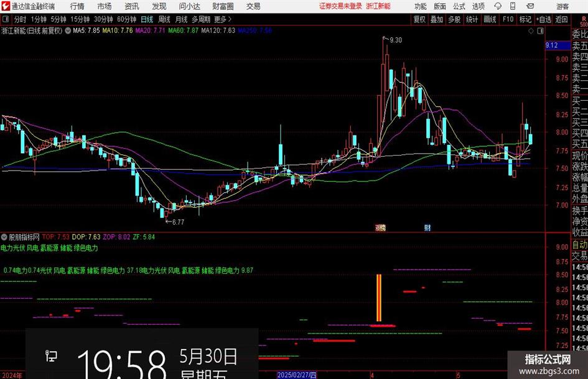Viewport: 588px width, 379px height.
Task: Click the 19:58 clock overlay
Action: click(121, 363)
